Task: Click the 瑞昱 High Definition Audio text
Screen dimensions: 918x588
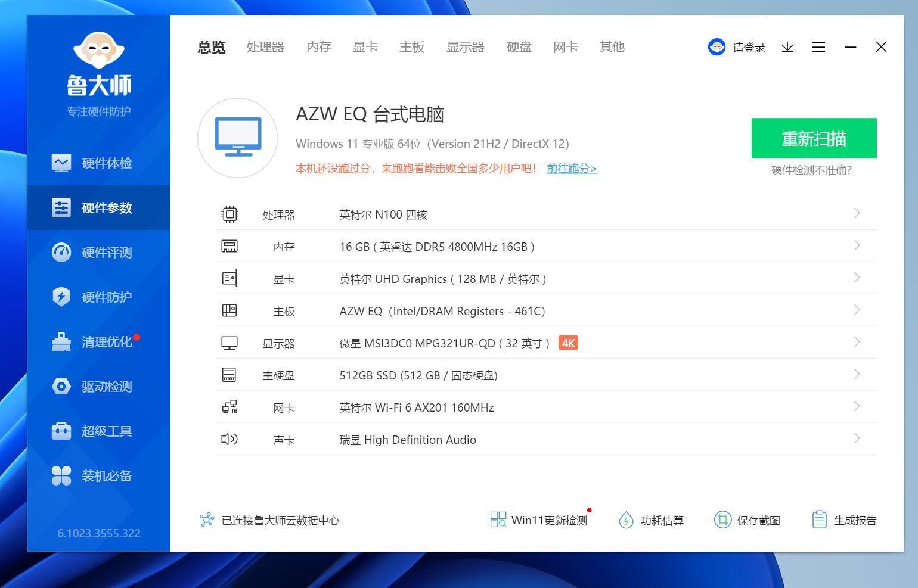Action: click(408, 440)
